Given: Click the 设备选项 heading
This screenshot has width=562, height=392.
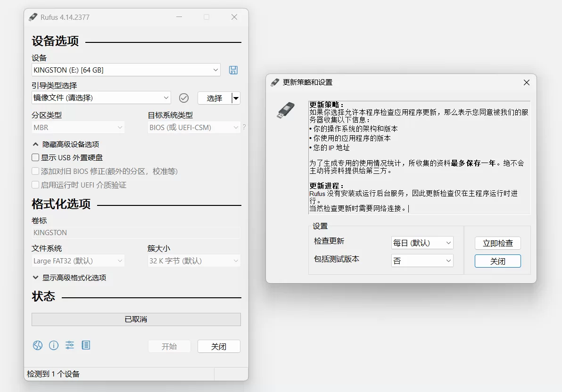Looking at the screenshot, I should 55,41.
